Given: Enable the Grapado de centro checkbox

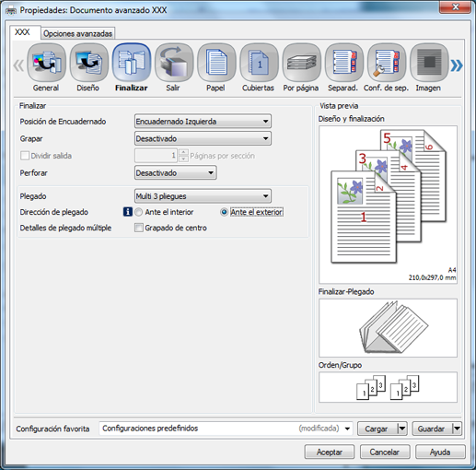Looking at the screenshot, I should tap(139, 228).
